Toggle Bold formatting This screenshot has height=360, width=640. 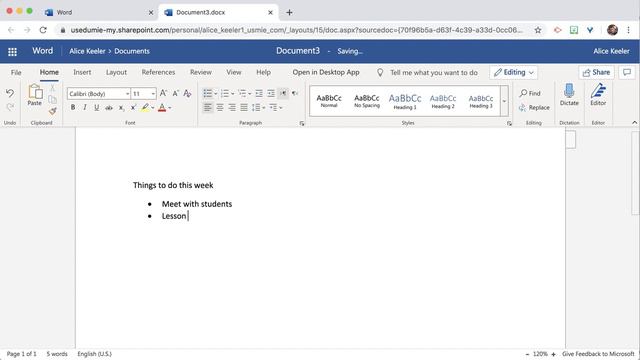[73, 107]
